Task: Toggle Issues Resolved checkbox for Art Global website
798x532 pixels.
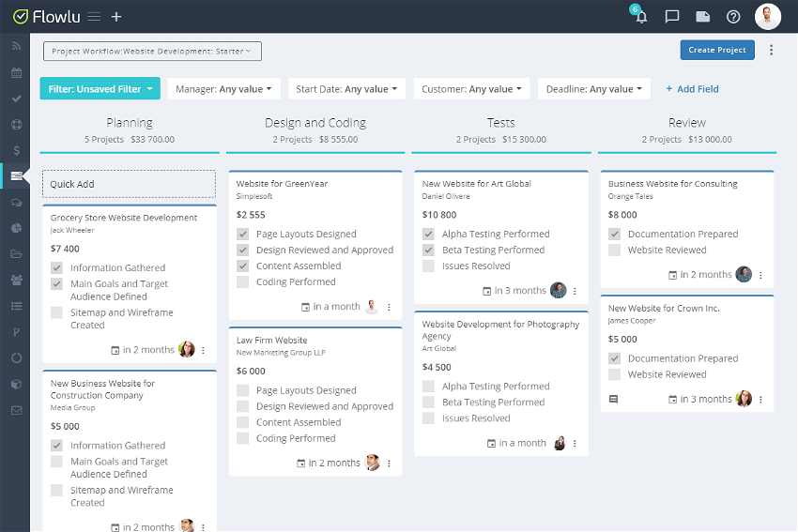Action: pos(429,266)
